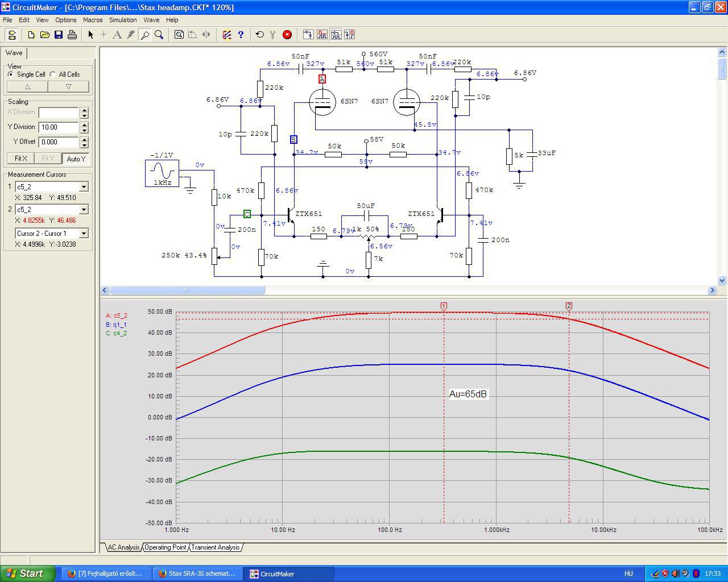
Task: Open the folder icon to load a file
Action: point(45,35)
